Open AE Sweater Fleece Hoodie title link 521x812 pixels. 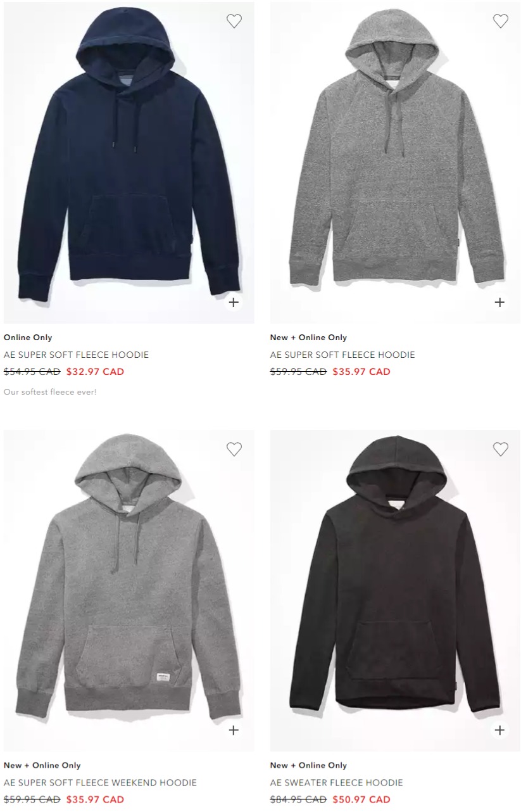pos(336,783)
